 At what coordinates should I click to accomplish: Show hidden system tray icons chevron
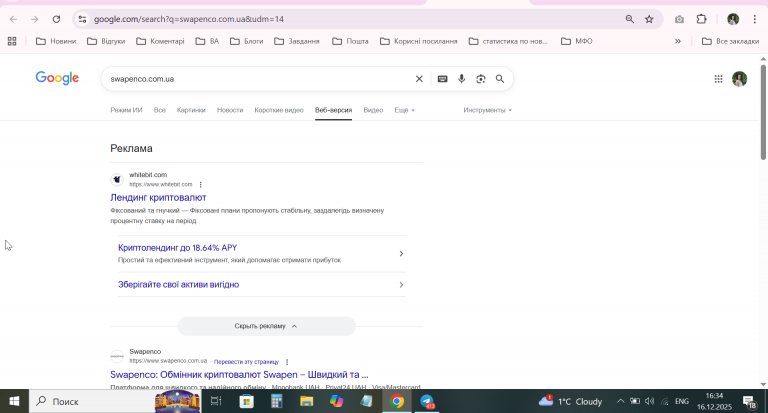(620, 401)
